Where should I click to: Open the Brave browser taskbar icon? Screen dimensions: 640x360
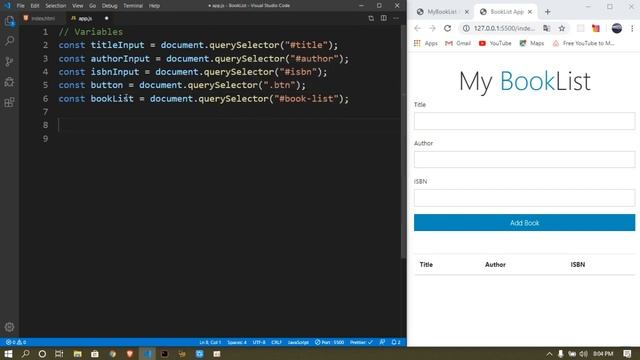[x=130, y=353]
